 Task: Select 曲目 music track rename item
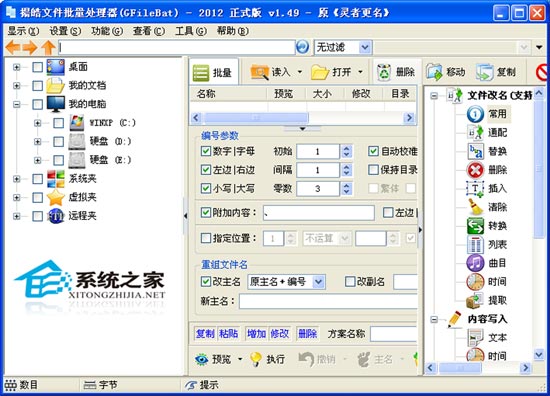click(497, 263)
